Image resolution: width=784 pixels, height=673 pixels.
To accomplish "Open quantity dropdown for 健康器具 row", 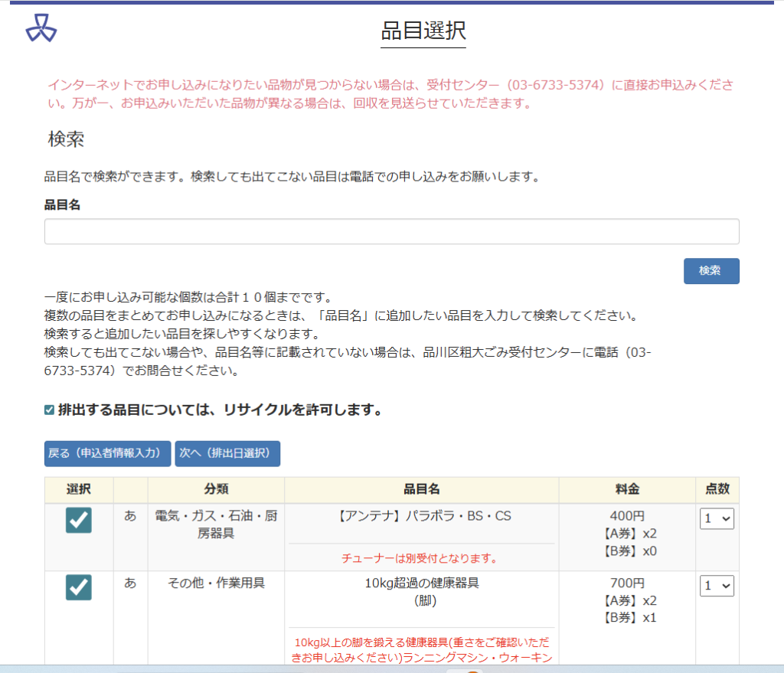I will (x=717, y=586).
